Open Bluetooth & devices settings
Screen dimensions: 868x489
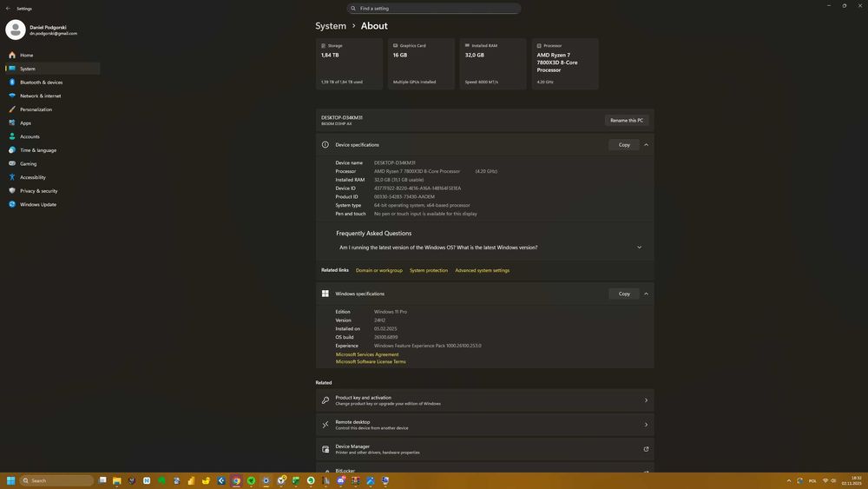click(41, 83)
